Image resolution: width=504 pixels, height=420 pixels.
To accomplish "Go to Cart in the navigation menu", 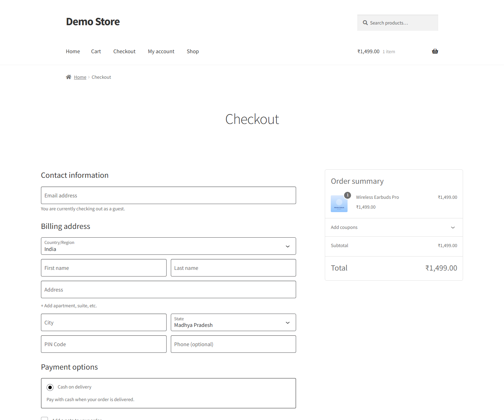I will coord(96,51).
